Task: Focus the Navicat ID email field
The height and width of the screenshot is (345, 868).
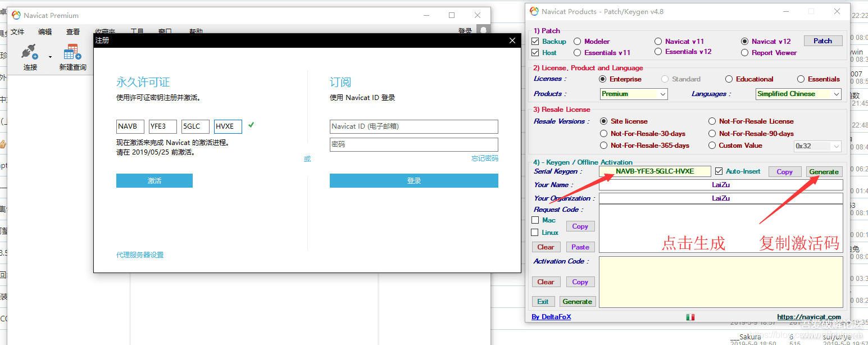Action: click(414, 126)
